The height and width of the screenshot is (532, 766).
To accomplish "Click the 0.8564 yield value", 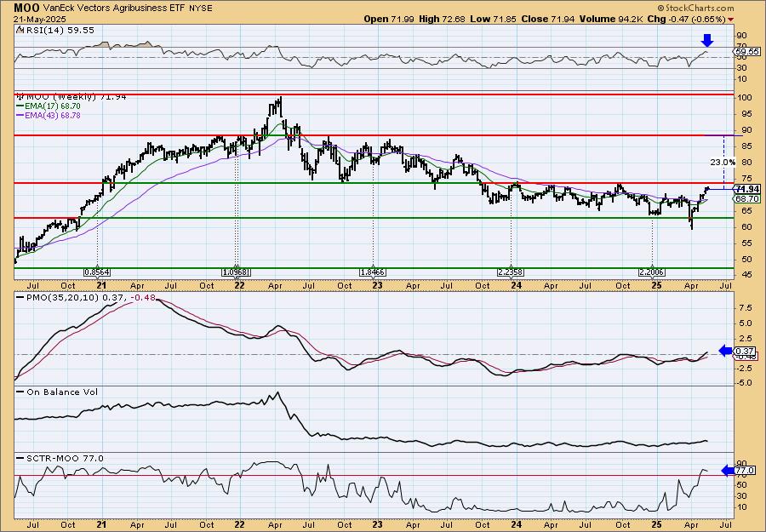I will pyautogui.click(x=97, y=272).
